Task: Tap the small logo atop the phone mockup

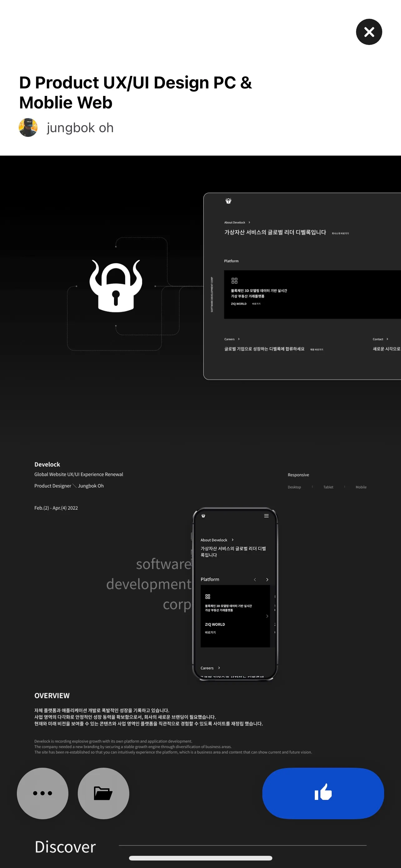Action: coord(203,516)
